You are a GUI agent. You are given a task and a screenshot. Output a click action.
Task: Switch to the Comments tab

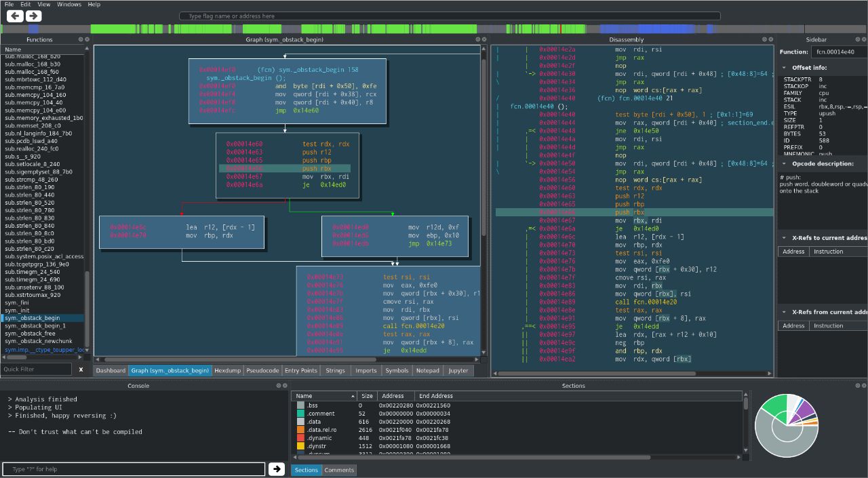[x=339, y=470]
